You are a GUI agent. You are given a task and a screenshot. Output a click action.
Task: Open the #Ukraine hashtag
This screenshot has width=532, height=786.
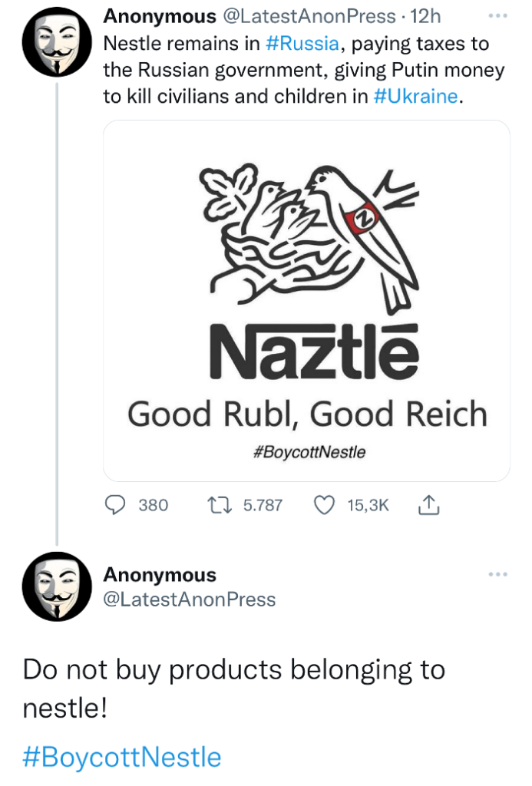tap(416, 97)
